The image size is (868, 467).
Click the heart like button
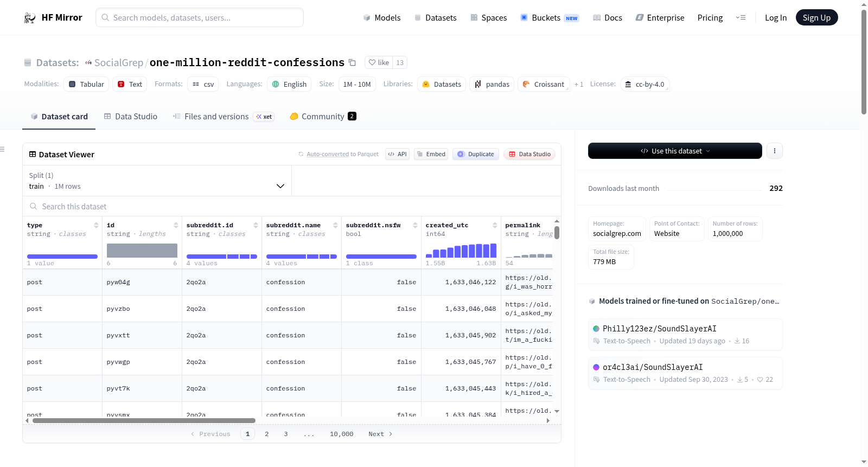point(379,62)
